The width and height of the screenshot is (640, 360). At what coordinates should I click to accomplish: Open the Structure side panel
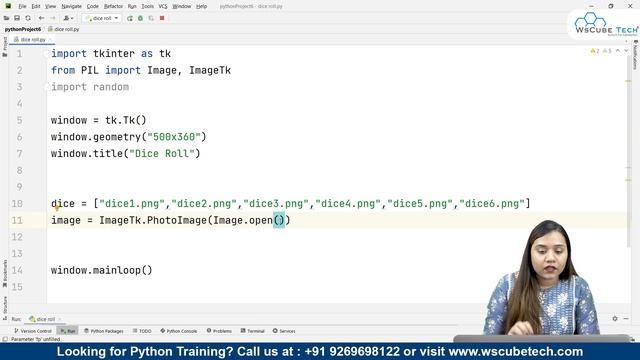(5, 307)
